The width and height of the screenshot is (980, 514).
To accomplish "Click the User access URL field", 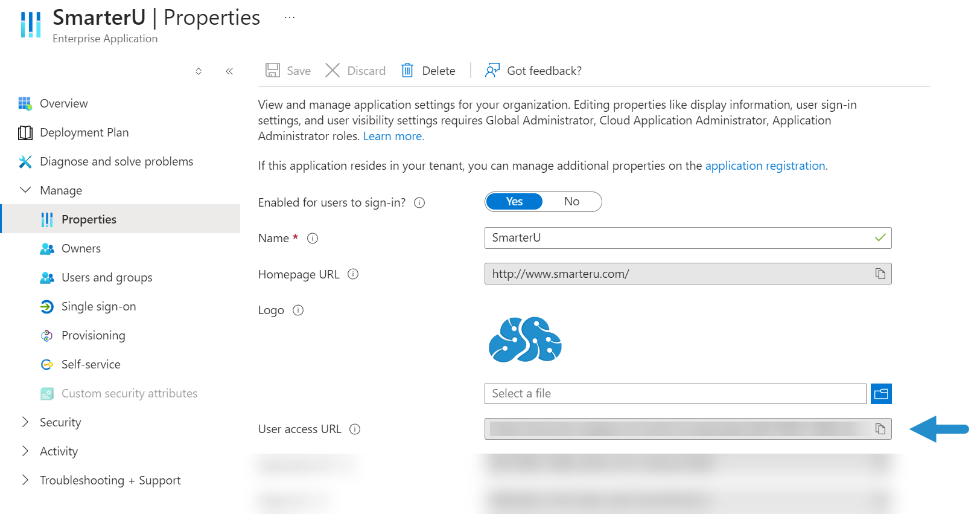I will [688, 429].
